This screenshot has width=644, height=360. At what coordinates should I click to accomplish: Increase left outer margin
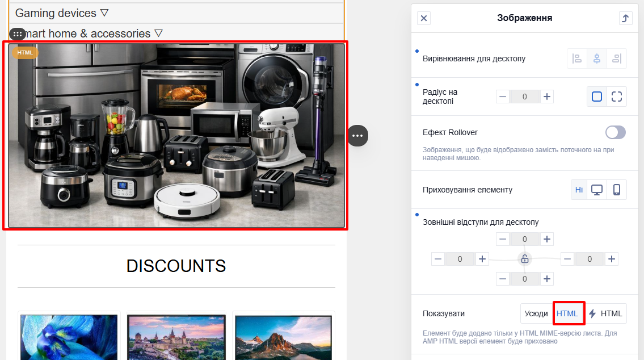coord(482,259)
